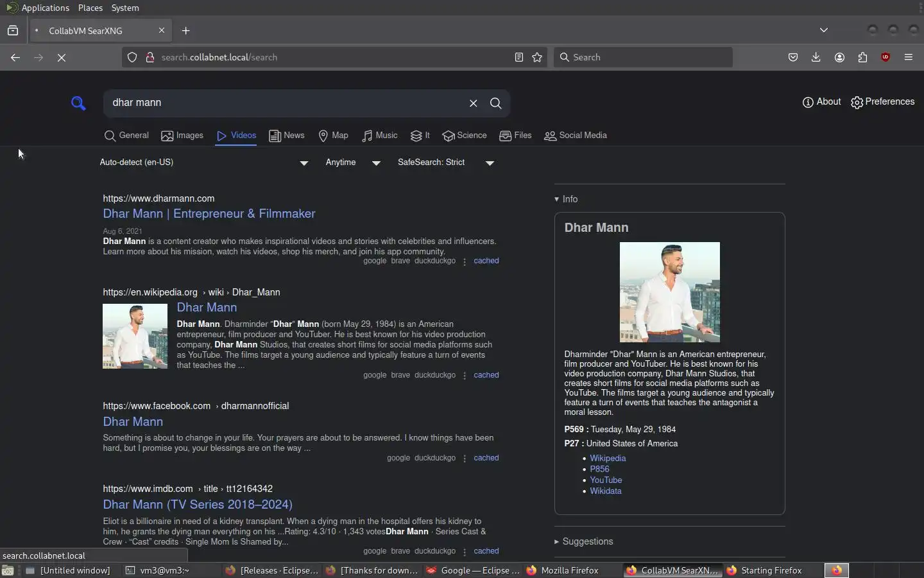Open cached version of Wikipedia result
This screenshot has height=578, width=924.
click(x=486, y=375)
